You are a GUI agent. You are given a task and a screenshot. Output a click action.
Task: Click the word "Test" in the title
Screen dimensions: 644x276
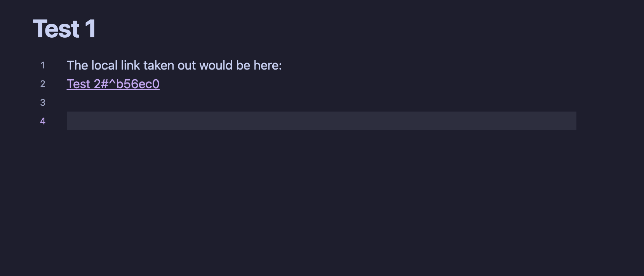pos(56,29)
